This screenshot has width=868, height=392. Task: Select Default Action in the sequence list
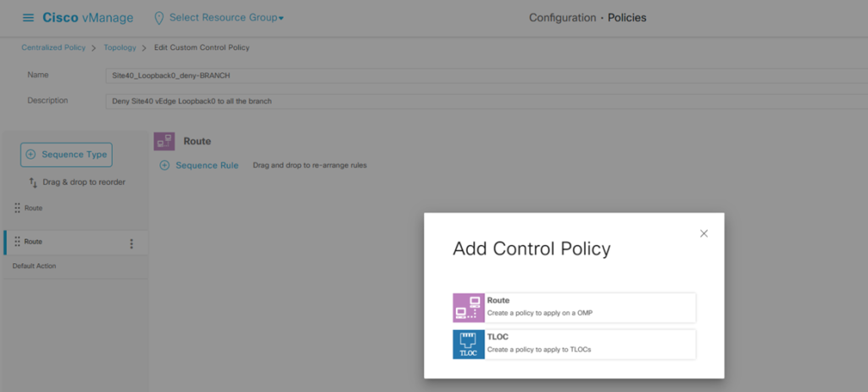(34, 266)
